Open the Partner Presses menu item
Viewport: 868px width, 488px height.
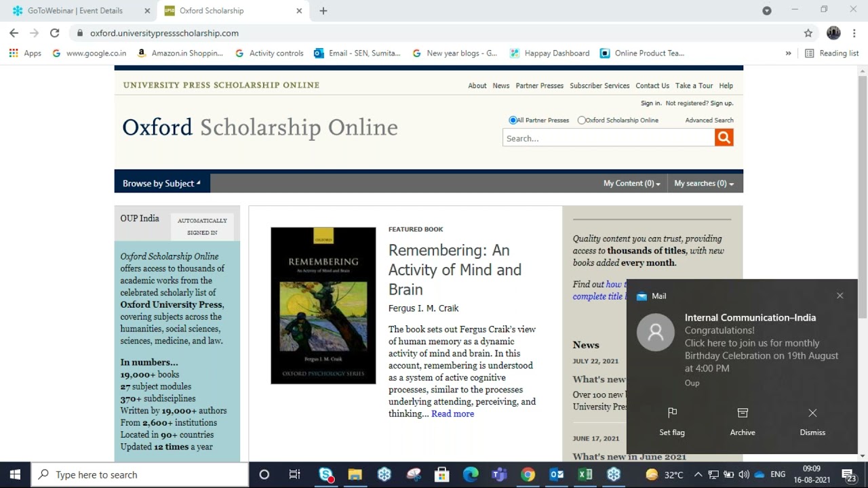tap(539, 85)
